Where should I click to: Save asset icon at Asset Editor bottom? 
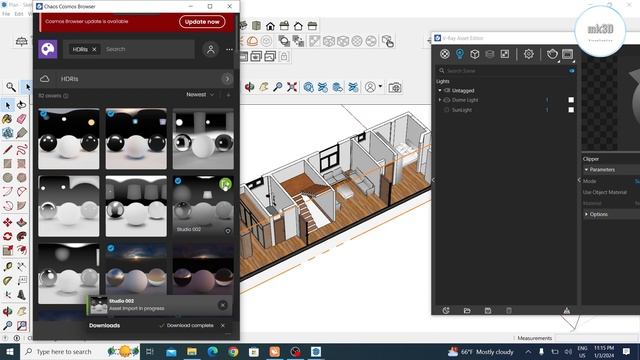tap(488, 311)
